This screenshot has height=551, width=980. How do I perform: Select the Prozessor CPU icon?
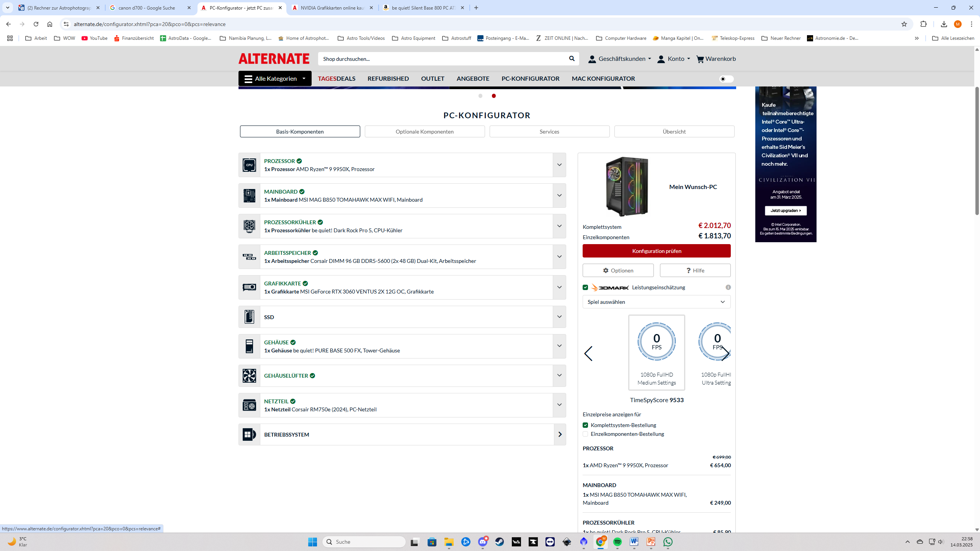(249, 165)
